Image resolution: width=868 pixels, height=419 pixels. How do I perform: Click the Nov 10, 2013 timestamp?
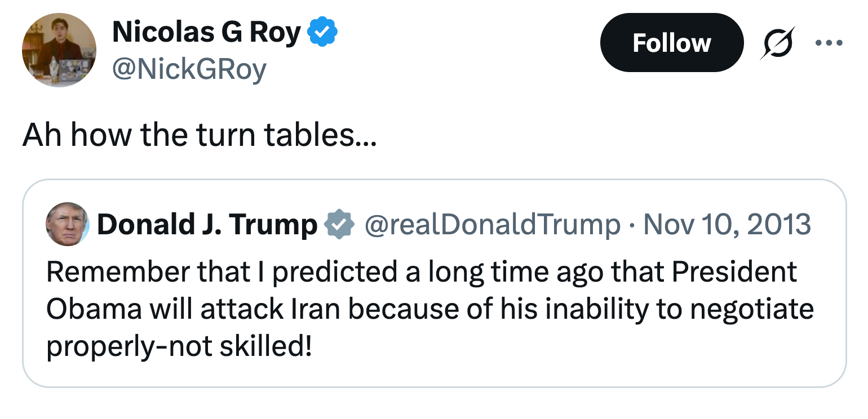[x=727, y=225]
